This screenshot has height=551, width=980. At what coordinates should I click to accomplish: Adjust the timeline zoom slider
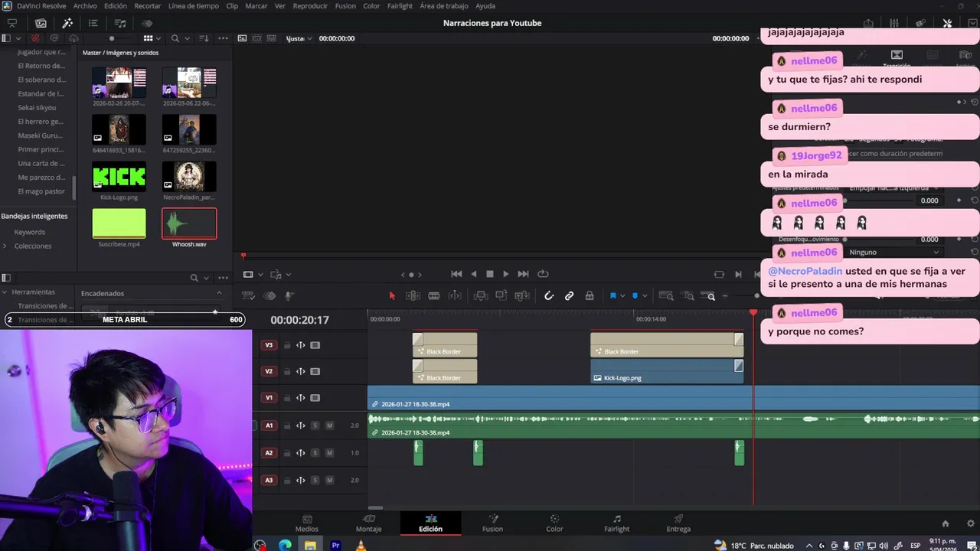pyautogui.click(x=756, y=296)
